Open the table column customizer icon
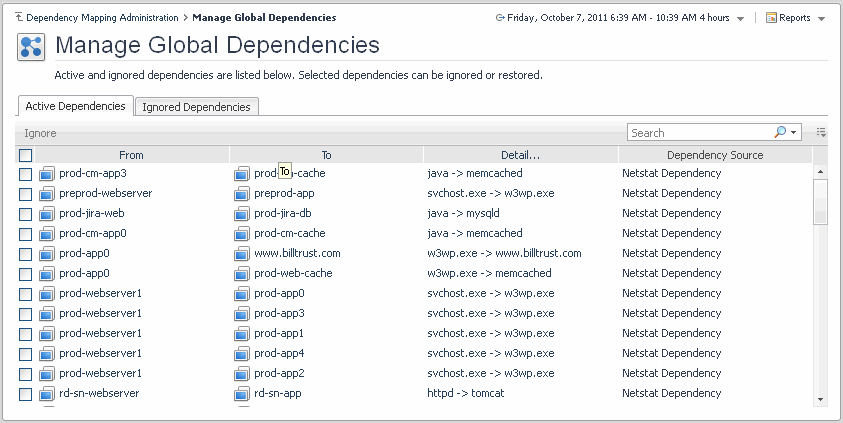 coord(821,132)
